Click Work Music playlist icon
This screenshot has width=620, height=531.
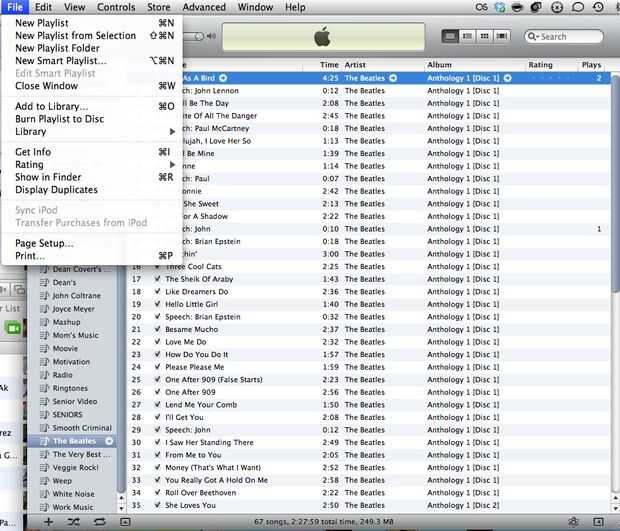[x=44, y=507]
